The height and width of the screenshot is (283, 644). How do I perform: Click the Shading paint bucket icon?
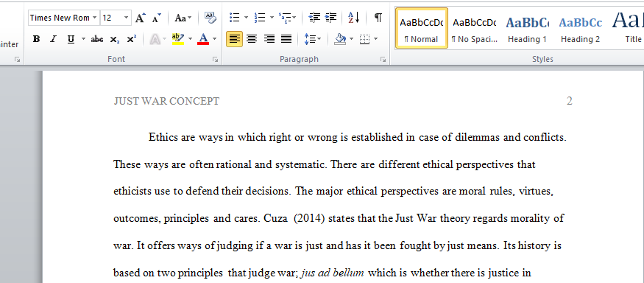coord(340,39)
